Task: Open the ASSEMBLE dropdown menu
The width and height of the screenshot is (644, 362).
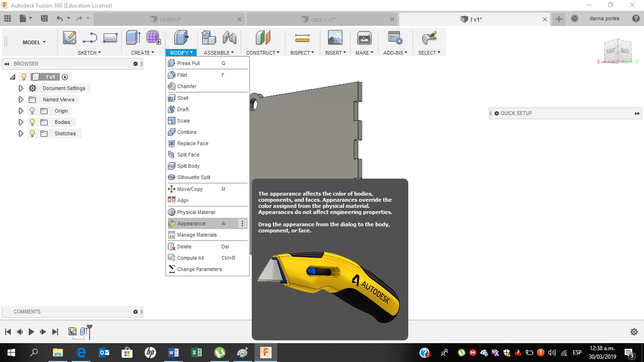Action: click(x=219, y=53)
